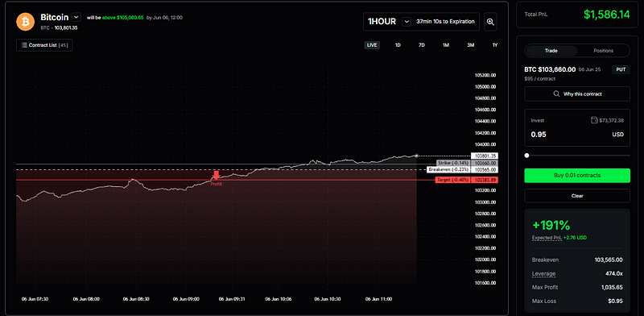Image resolution: width=644 pixels, height=316 pixels.
Task: Select the 7D chart range
Action: (421, 45)
